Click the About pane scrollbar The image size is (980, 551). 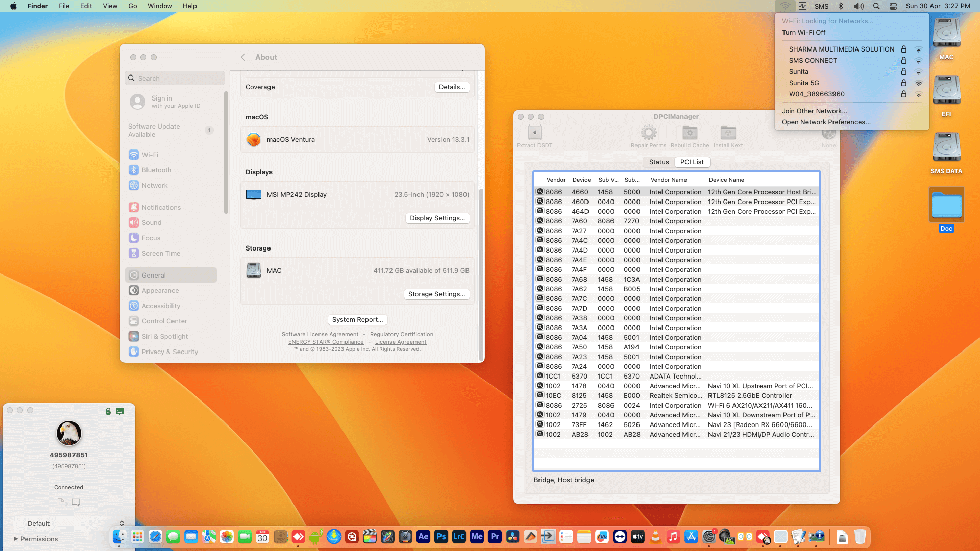click(481, 274)
